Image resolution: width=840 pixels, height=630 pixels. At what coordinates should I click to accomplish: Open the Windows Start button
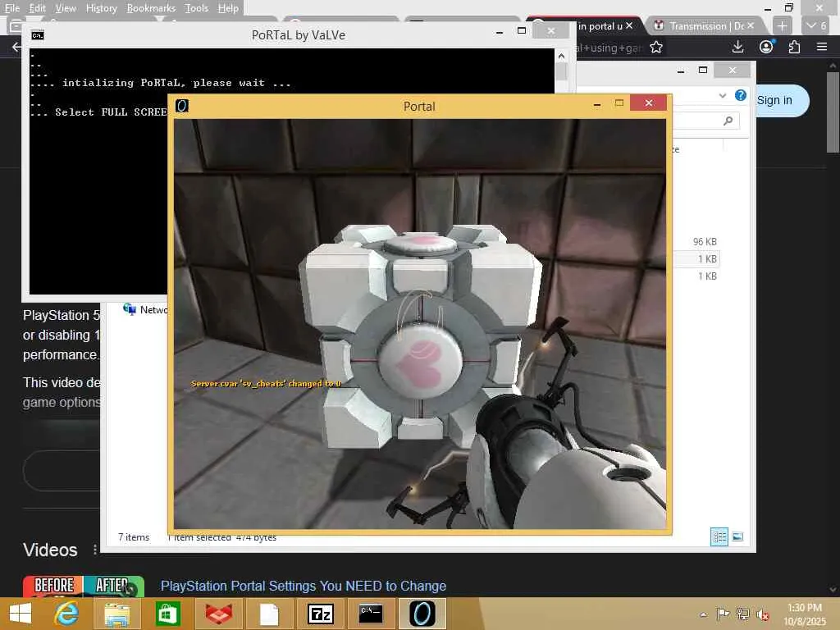tap(21, 614)
